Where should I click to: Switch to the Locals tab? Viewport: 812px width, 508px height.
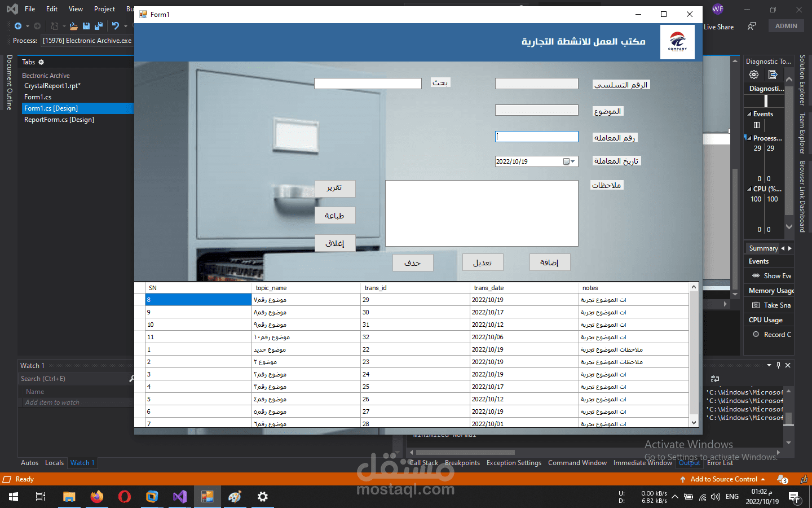coord(54,463)
